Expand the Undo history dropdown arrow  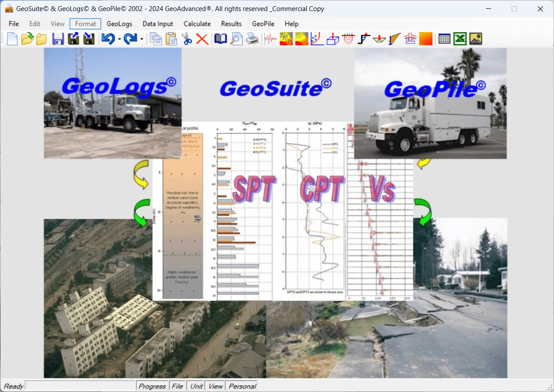tap(119, 39)
